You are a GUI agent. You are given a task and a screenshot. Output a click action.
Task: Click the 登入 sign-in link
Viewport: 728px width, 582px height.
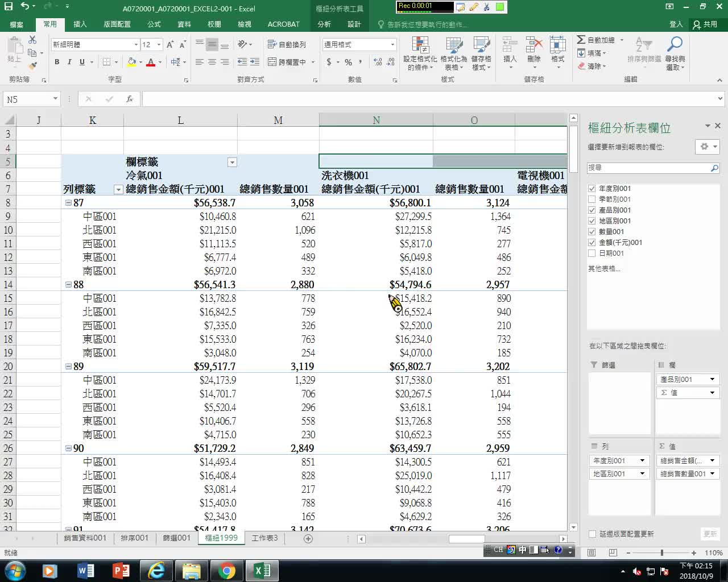point(676,24)
